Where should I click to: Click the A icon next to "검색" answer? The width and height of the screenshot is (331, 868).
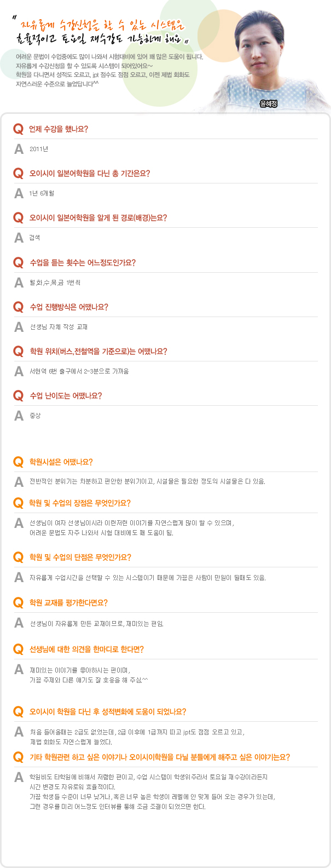click(x=19, y=238)
